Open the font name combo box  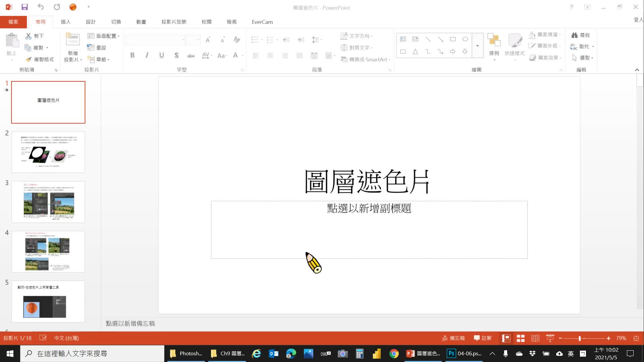point(156,40)
